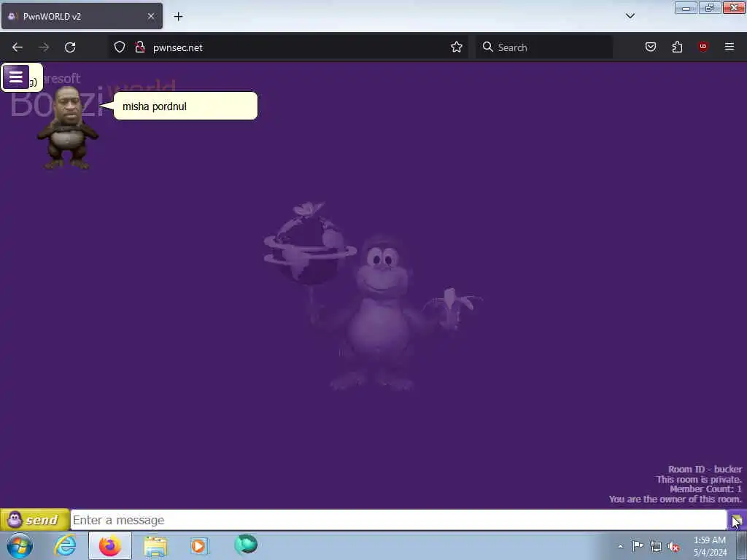
Task: Open a new tab with plus button
Action: 178,17
